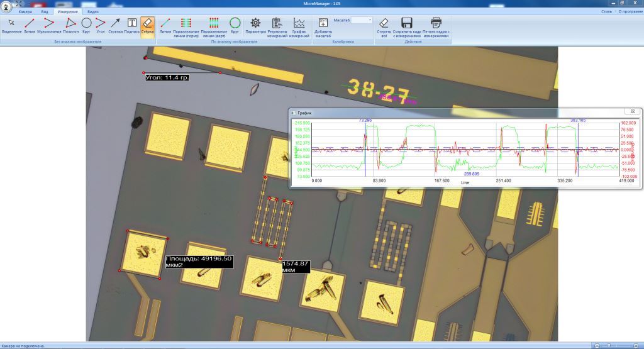Click the О программе link

tap(630, 11)
